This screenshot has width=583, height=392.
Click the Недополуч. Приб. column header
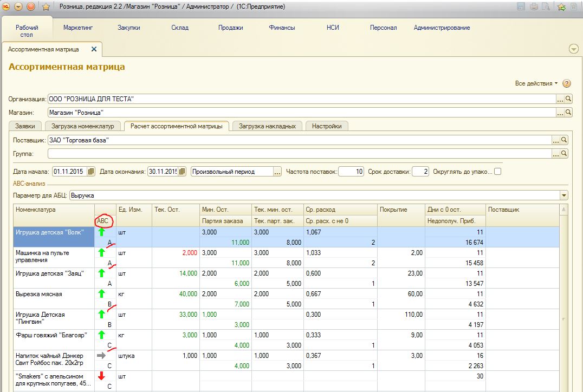click(456, 221)
